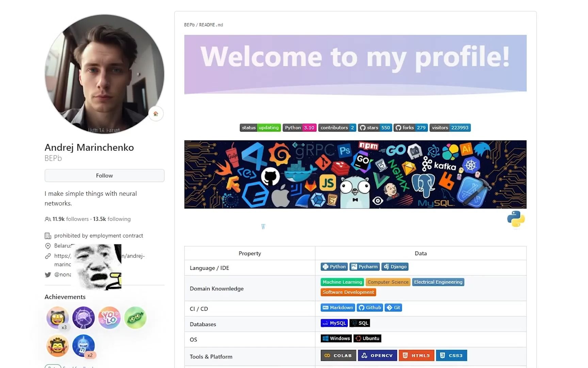Open the cowboy hat Quickdraw badge
Image resolution: width=588 pixels, height=368 pixels.
tap(58, 346)
